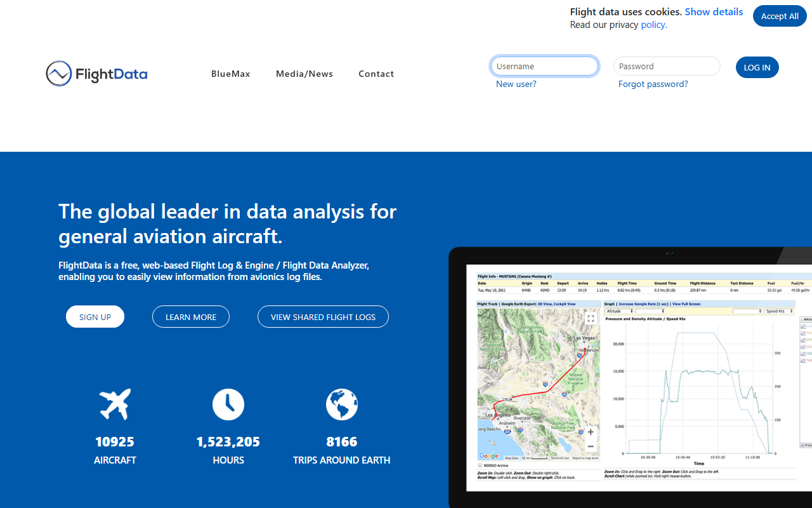This screenshot has height=508, width=812.
Task: Click the 3D View link in the laptop screenshot
Action: pyautogui.click(x=545, y=304)
